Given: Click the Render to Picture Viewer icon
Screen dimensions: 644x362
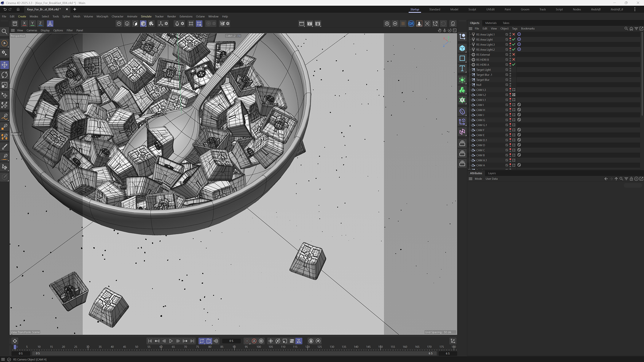Looking at the screenshot, I should pos(310,23).
